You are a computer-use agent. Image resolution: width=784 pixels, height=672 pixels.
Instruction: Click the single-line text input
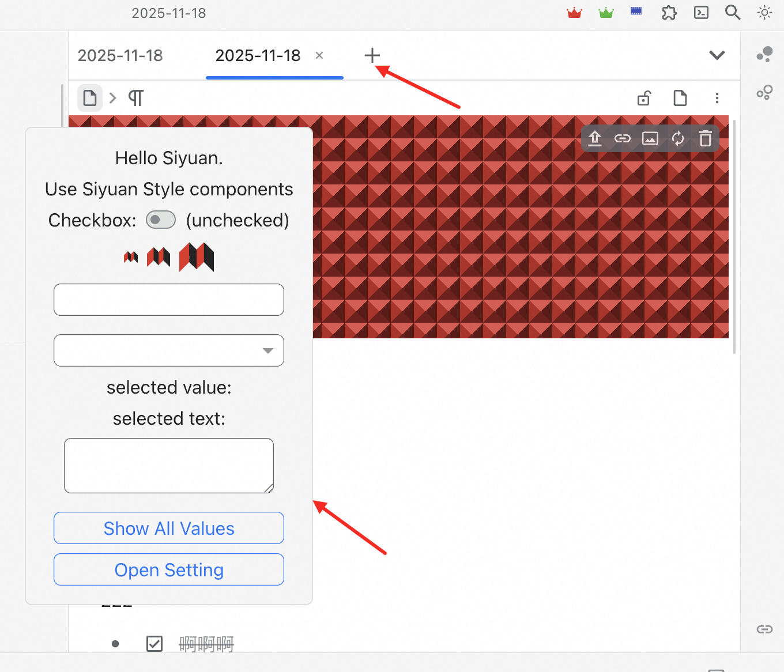[x=169, y=300]
